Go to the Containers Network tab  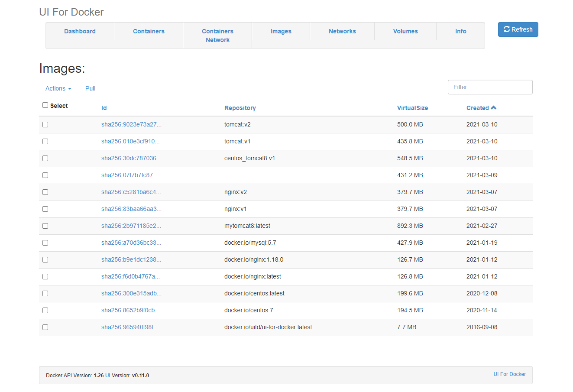tap(217, 36)
